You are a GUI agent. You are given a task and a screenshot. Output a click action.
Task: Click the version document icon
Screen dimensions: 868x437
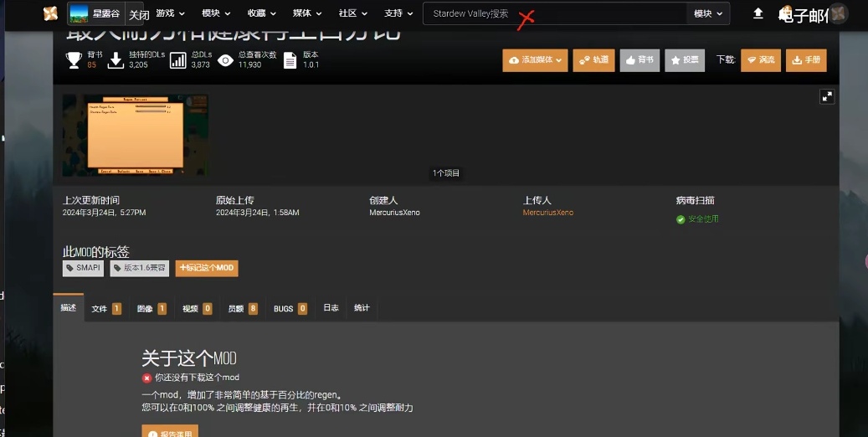[x=290, y=60]
